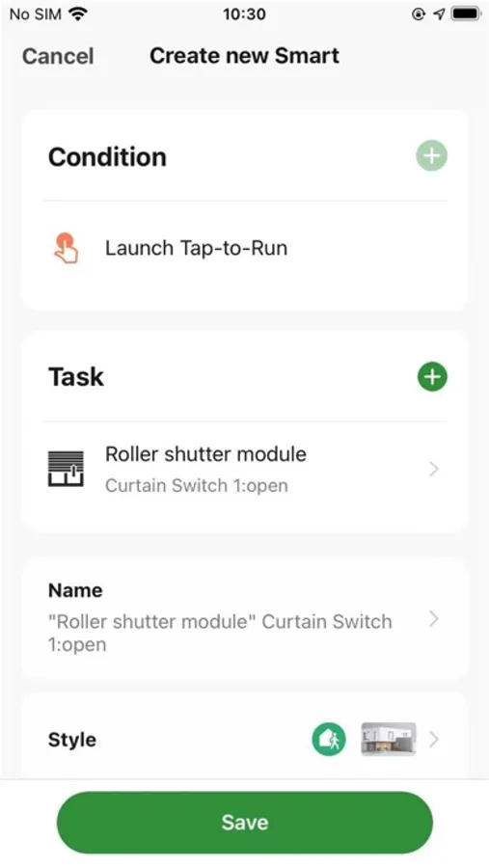Open Name field chevron arrow
This screenshot has height=868, width=489.
click(434, 619)
